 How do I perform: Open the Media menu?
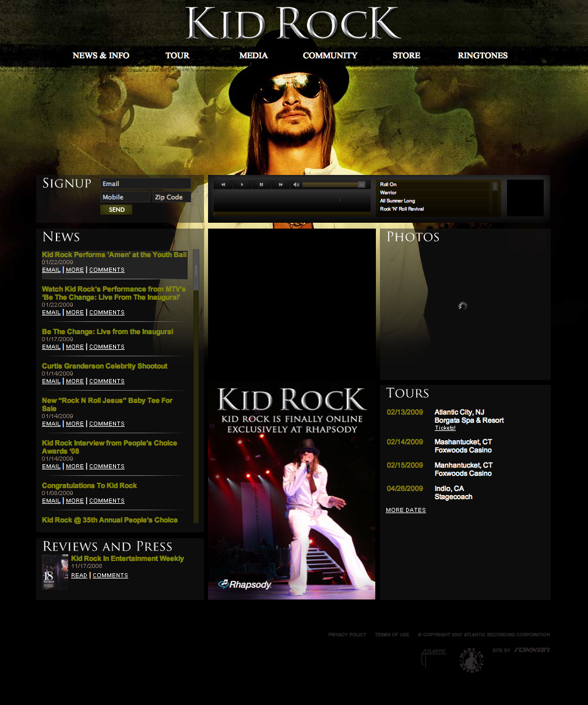coord(253,55)
